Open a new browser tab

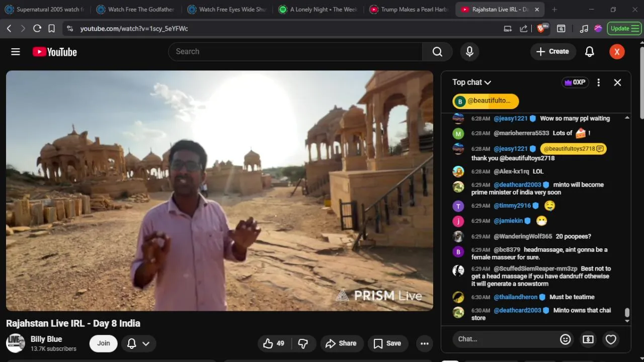554,10
